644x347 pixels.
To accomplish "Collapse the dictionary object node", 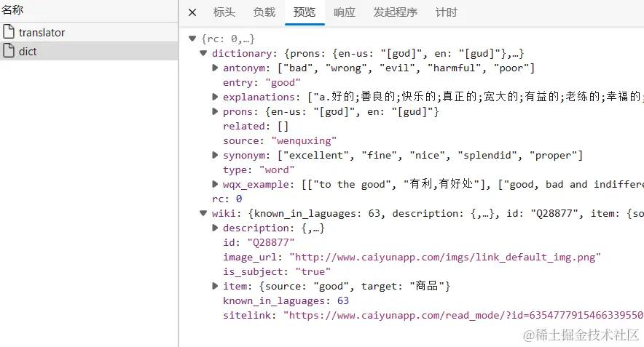I will [203, 53].
